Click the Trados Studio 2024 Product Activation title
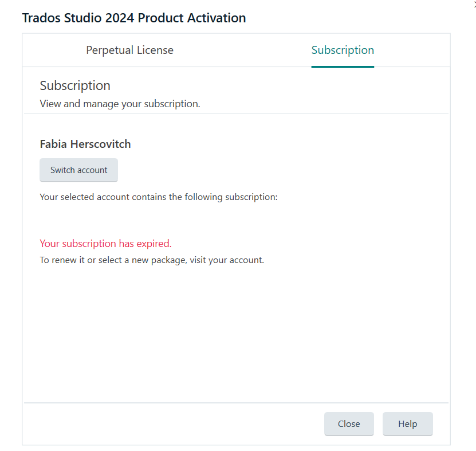This screenshot has width=476, height=451. coord(133,18)
